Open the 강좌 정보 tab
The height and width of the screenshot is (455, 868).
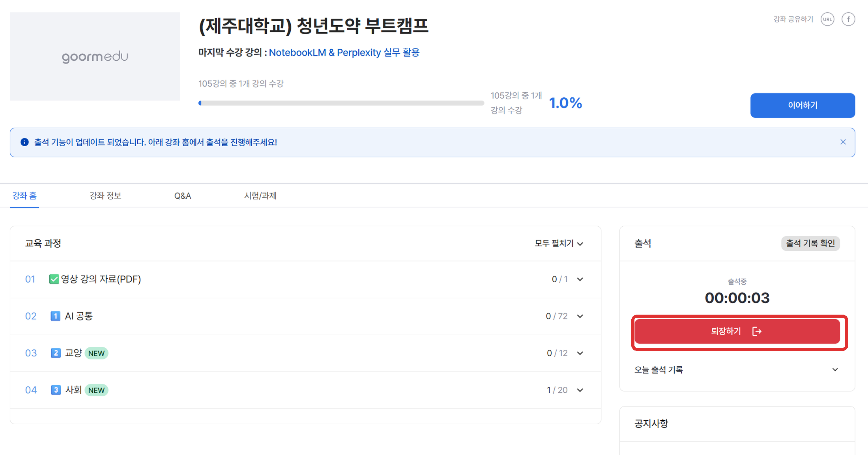pyautogui.click(x=105, y=196)
